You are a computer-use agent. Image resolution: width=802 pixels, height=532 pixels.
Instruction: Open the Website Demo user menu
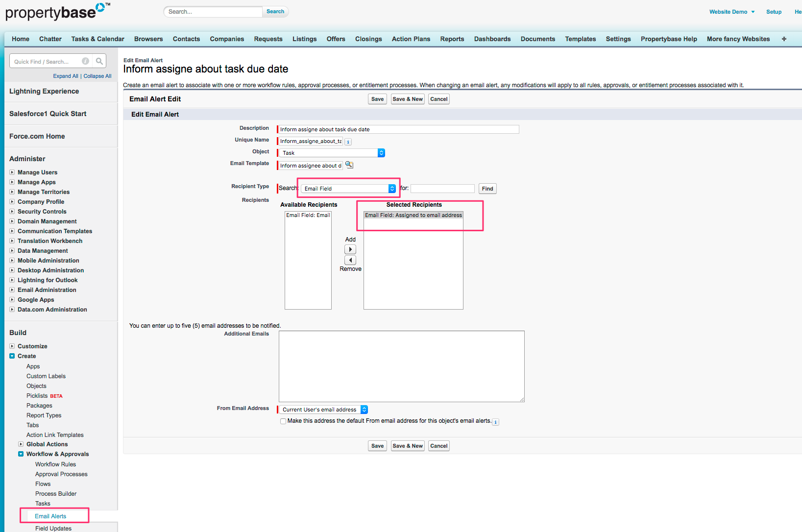[732, 12]
